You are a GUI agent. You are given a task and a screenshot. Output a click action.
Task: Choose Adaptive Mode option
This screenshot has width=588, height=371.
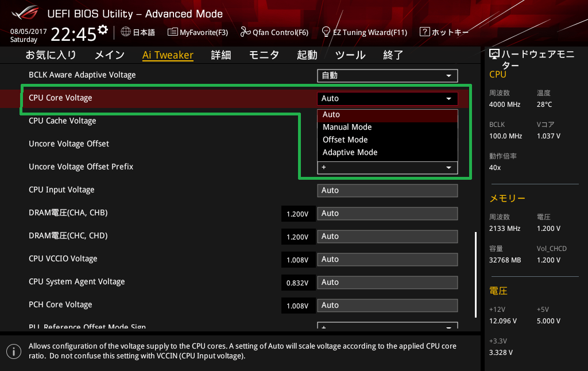[x=388, y=152]
